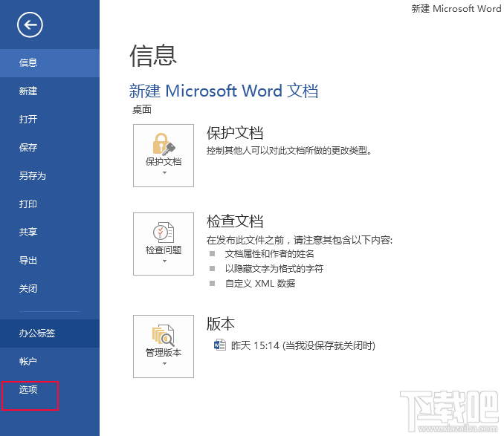Click the back arrow circle icon
This screenshot has width=504, height=436.
[x=30, y=25]
